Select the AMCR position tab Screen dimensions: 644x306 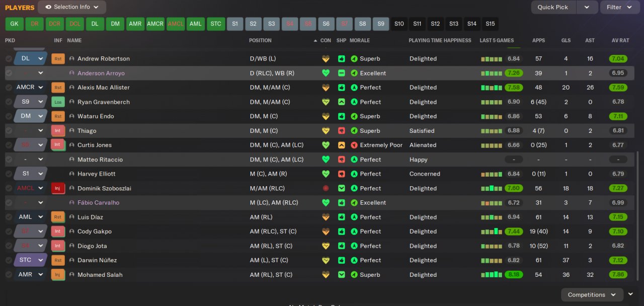tap(155, 24)
